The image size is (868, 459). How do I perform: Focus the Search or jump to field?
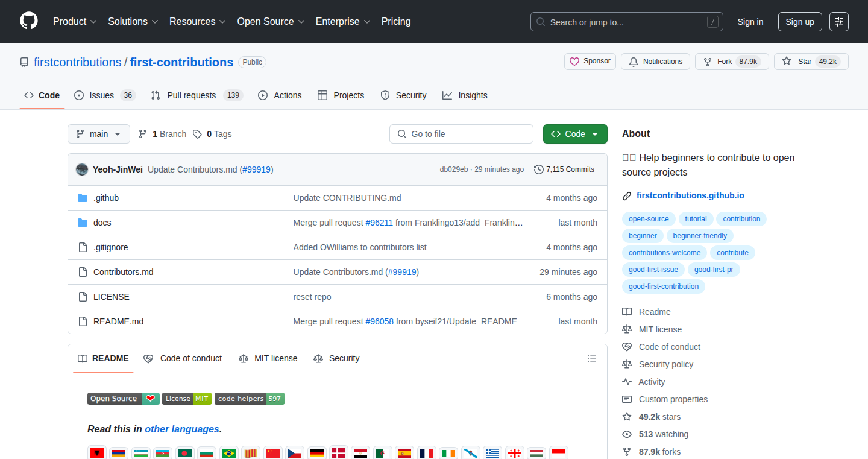627,22
